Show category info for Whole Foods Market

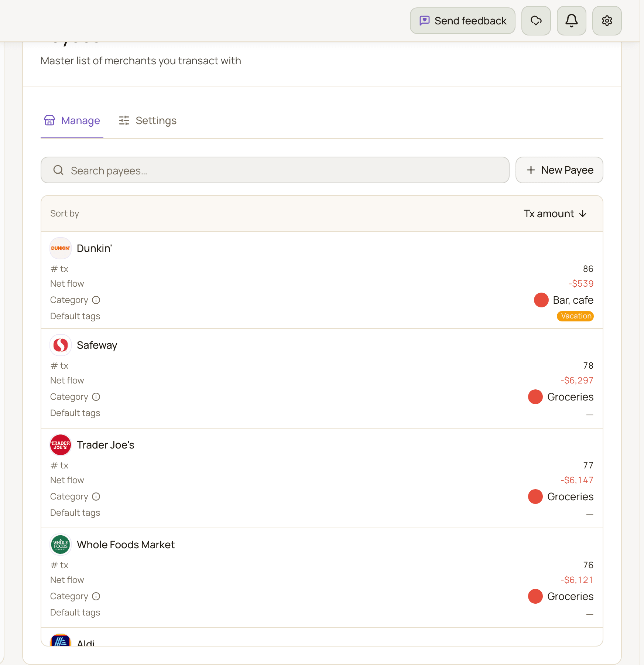tap(96, 596)
